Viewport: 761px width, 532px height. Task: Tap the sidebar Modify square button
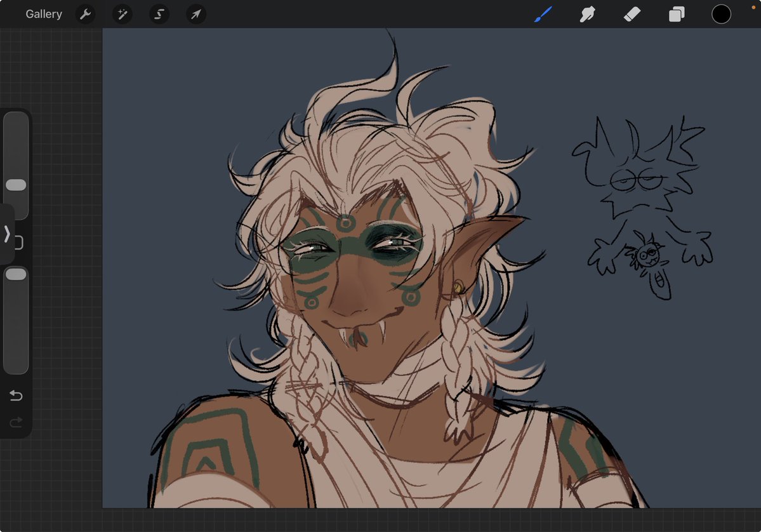click(x=20, y=243)
